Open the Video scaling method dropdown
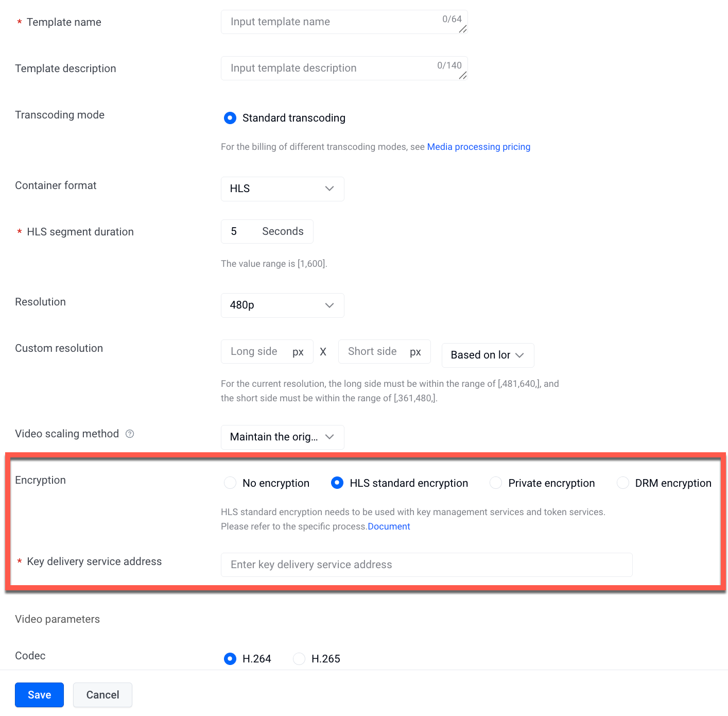728x716 pixels. 283,437
